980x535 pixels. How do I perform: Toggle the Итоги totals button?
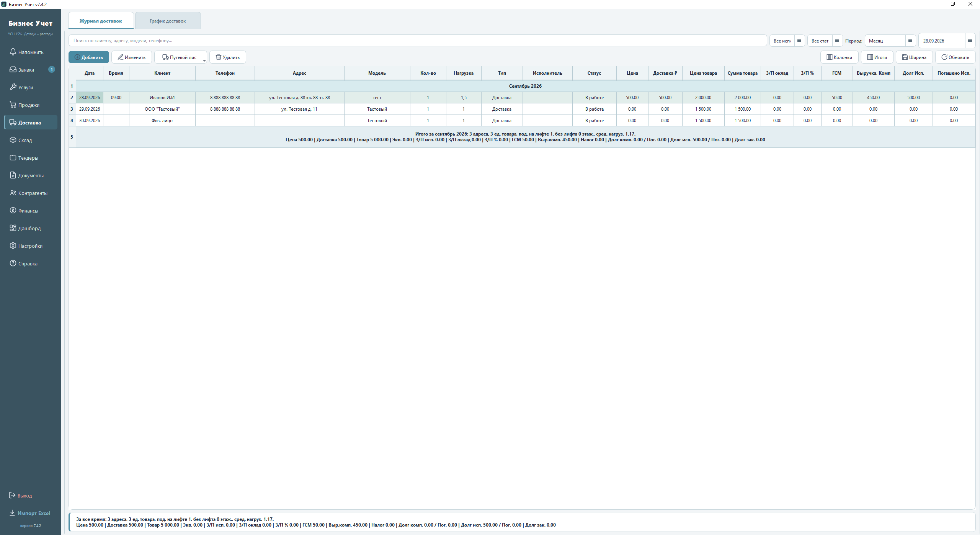click(x=877, y=57)
